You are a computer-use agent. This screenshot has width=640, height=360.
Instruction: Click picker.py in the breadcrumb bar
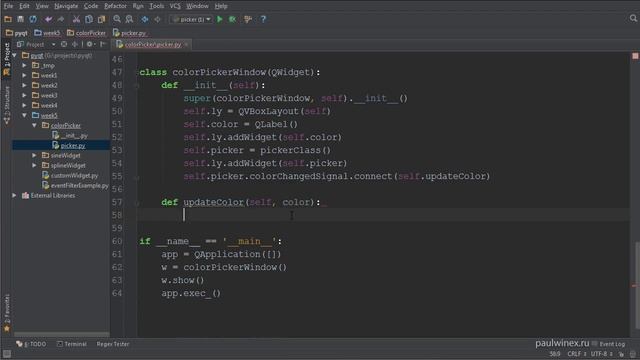coord(130,33)
